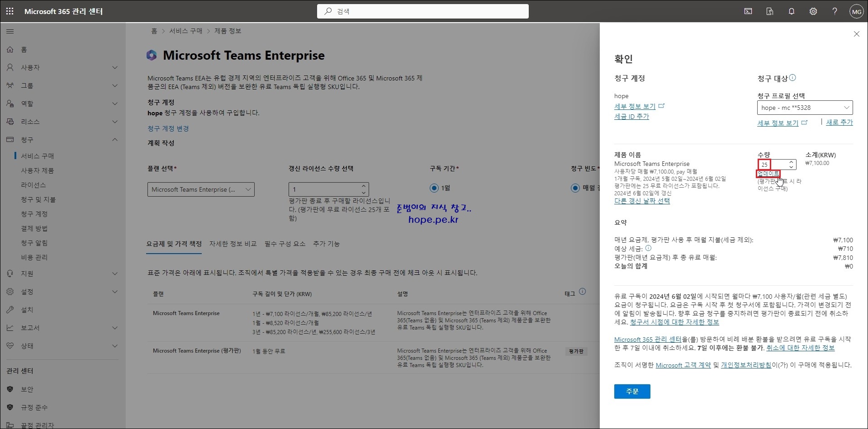Image resolution: width=868 pixels, height=429 pixels.
Task: Click the 업데이트 link under quantity
Action: (768, 174)
